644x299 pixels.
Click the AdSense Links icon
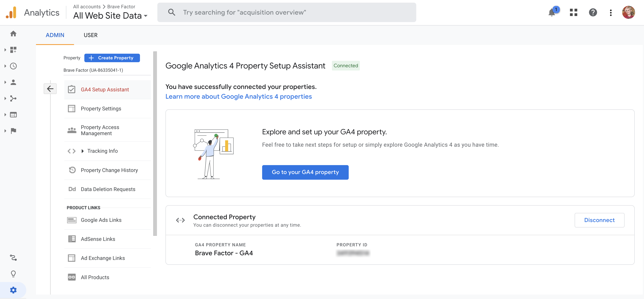pos(72,239)
